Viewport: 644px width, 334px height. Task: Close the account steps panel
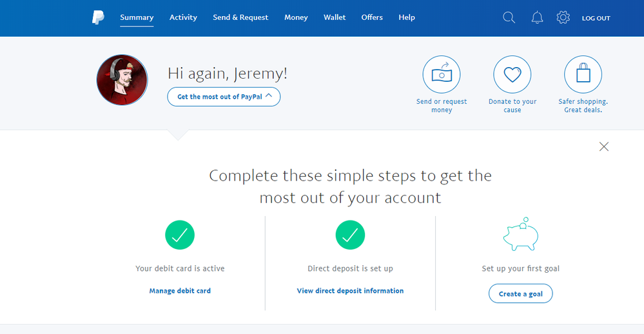(604, 146)
